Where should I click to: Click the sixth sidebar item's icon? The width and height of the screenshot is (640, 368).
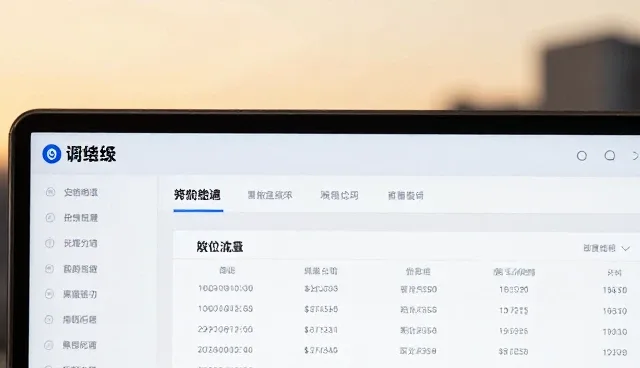point(49,319)
